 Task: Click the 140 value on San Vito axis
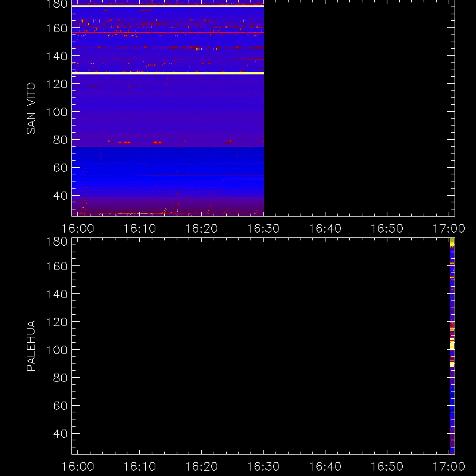point(57,56)
